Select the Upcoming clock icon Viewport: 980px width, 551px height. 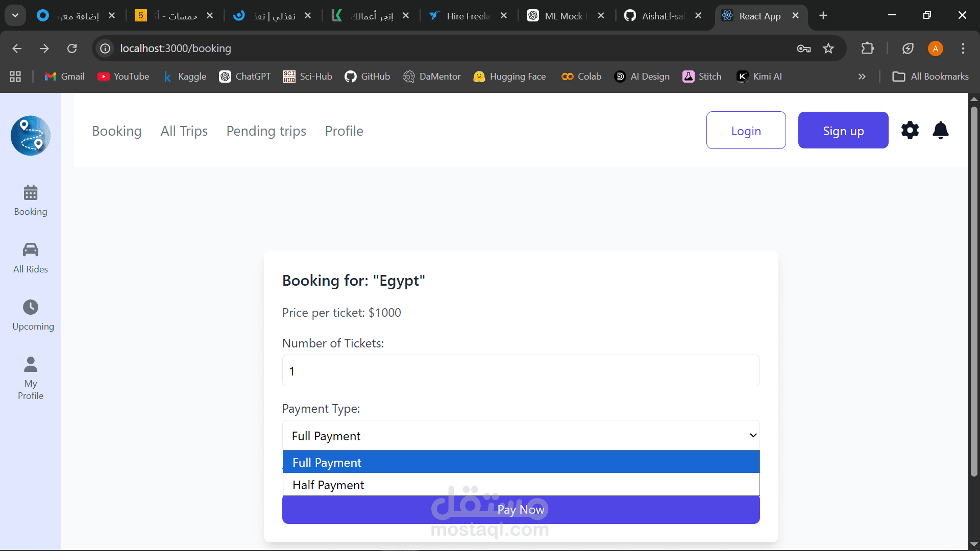pyautogui.click(x=31, y=307)
